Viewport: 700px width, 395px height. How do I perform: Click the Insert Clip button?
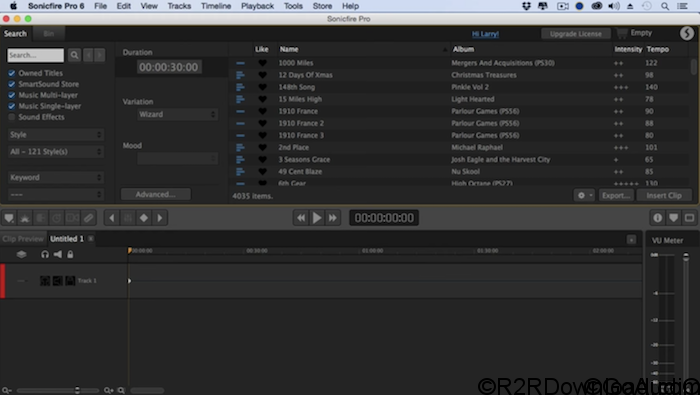tap(664, 195)
